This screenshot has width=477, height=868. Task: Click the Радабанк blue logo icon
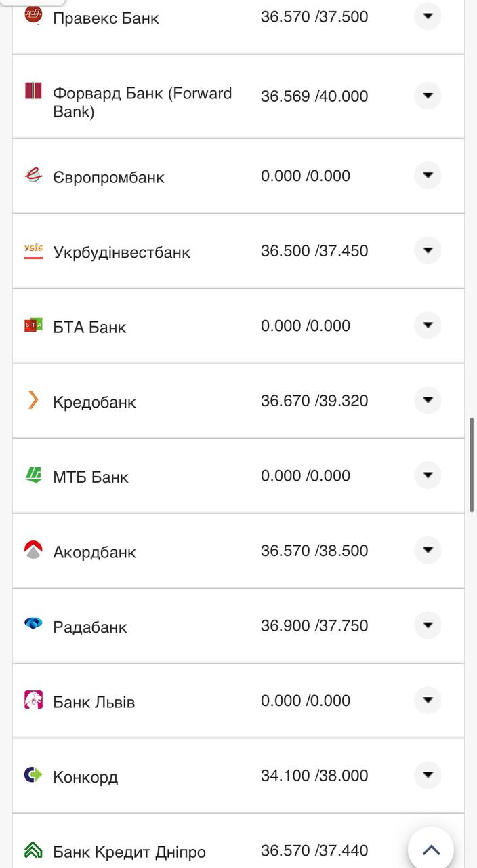33,623
